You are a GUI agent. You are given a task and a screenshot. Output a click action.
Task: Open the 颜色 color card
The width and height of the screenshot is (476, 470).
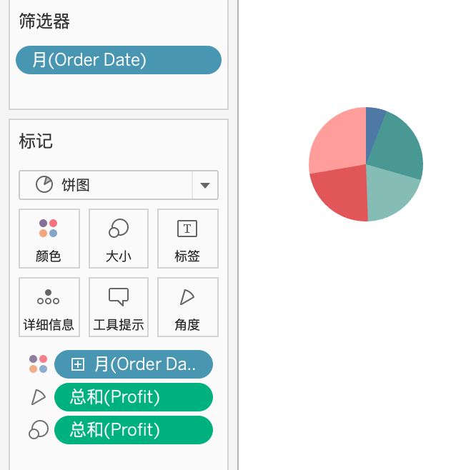[49, 239]
